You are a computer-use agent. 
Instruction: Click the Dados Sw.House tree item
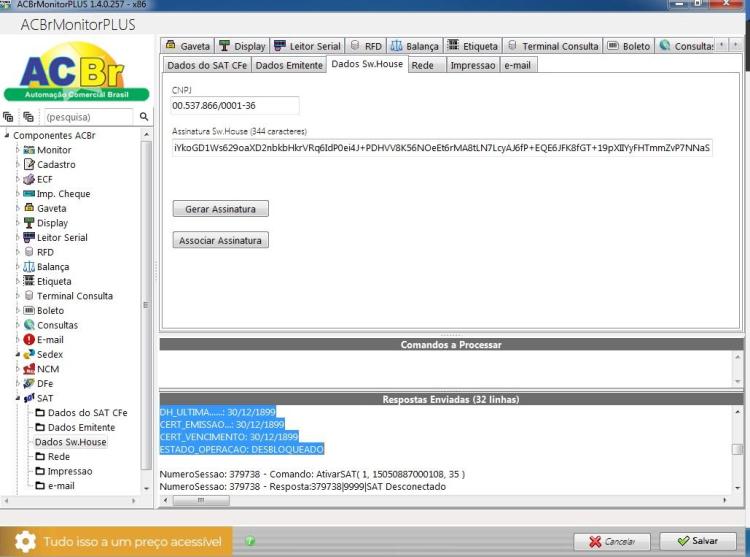[70, 442]
